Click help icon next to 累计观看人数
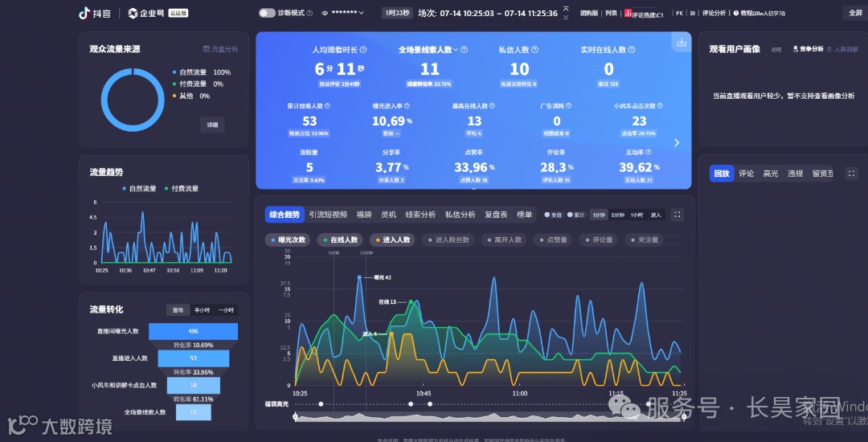 click(327, 105)
